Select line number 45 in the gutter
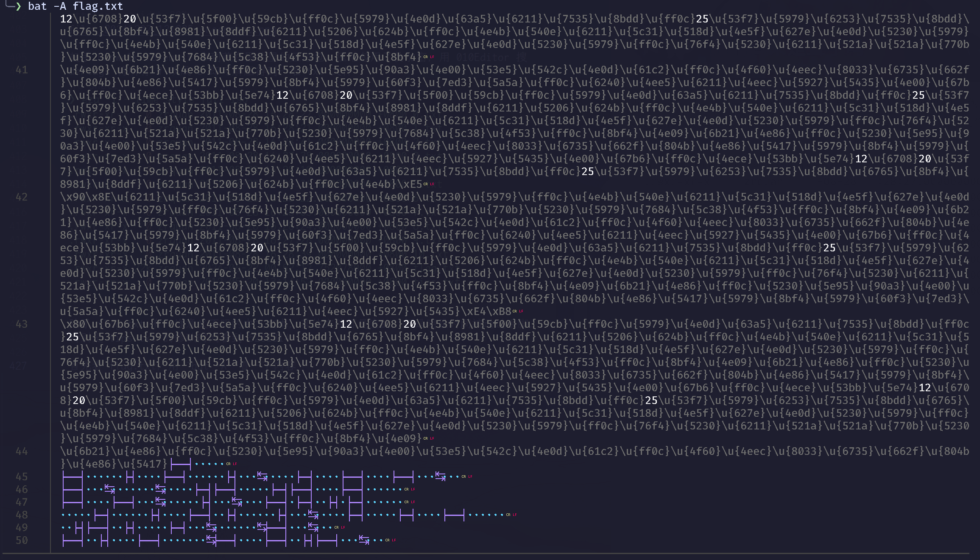The image size is (980, 560). pos(22,476)
